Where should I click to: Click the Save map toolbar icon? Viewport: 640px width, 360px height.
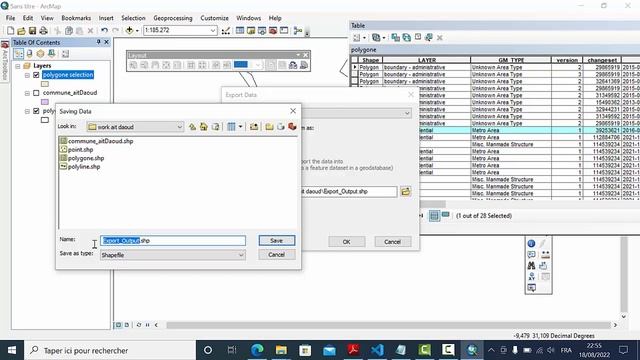click(x=32, y=31)
